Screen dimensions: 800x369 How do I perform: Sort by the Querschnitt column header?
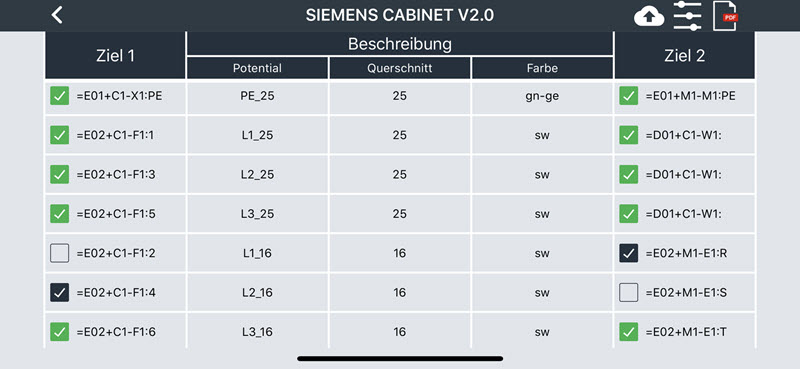point(399,68)
